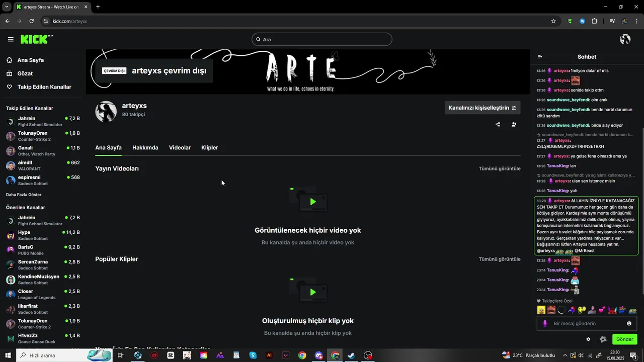Open recommended channel H1vezZz
The image size is (644, 362).
(43, 338)
